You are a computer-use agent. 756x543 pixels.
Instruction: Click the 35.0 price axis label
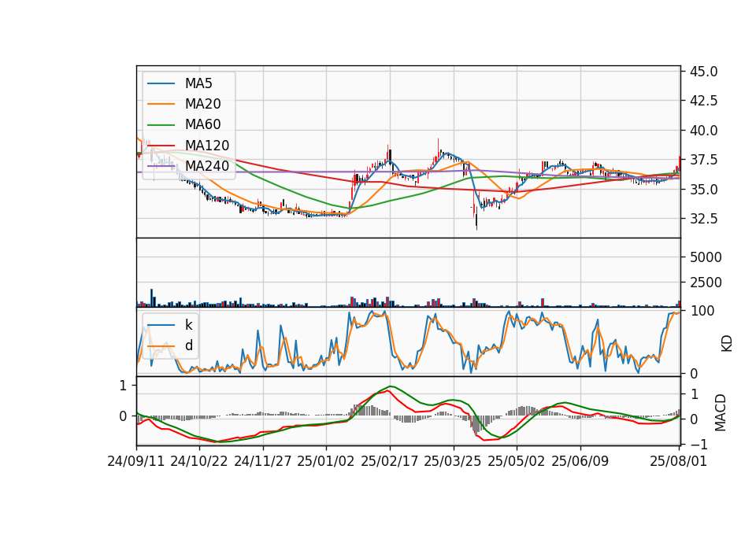[x=704, y=190]
